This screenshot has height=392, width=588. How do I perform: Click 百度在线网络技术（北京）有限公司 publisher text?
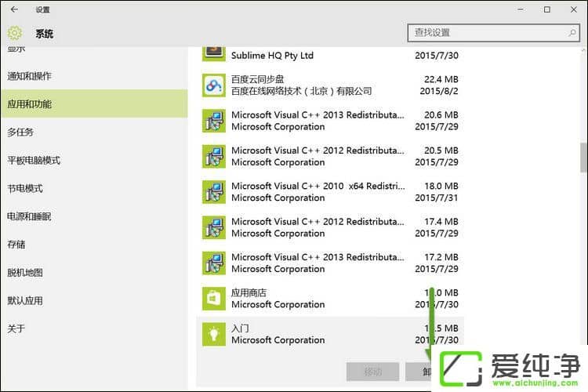click(x=302, y=91)
